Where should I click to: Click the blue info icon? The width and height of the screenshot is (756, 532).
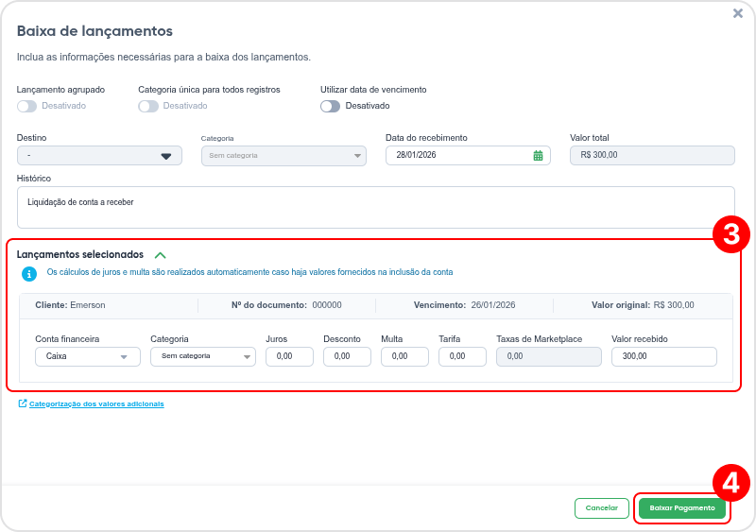[29, 274]
